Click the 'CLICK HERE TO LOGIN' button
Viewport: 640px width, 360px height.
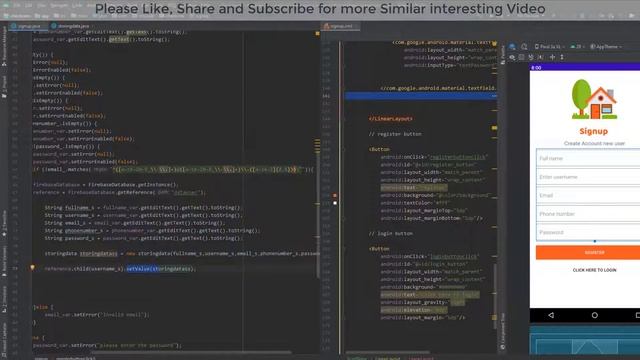(594, 270)
